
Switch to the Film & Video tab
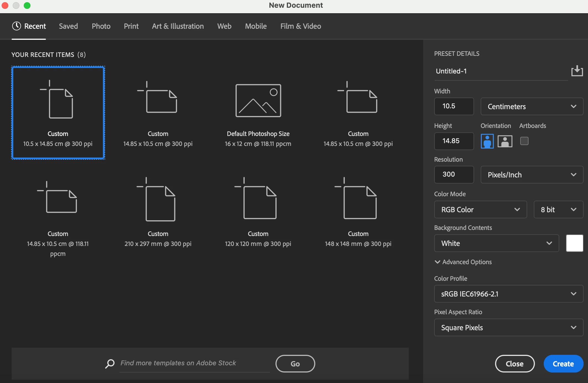(x=301, y=26)
